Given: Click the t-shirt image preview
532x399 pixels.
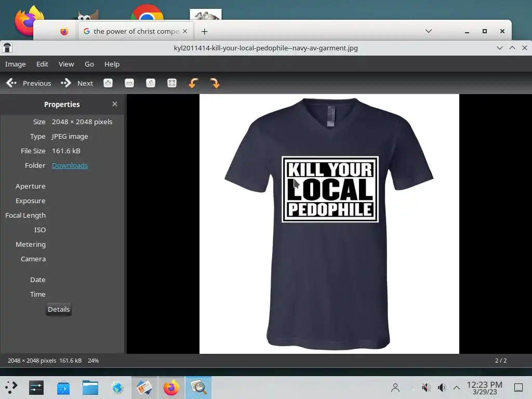Looking at the screenshot, I should coord(329,224).
